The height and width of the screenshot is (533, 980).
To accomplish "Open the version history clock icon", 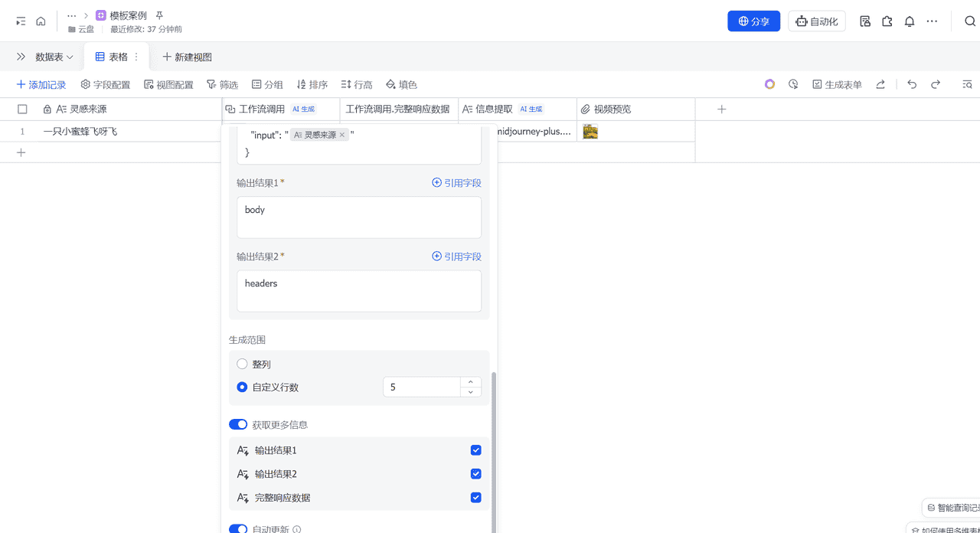I will (793, 84).
